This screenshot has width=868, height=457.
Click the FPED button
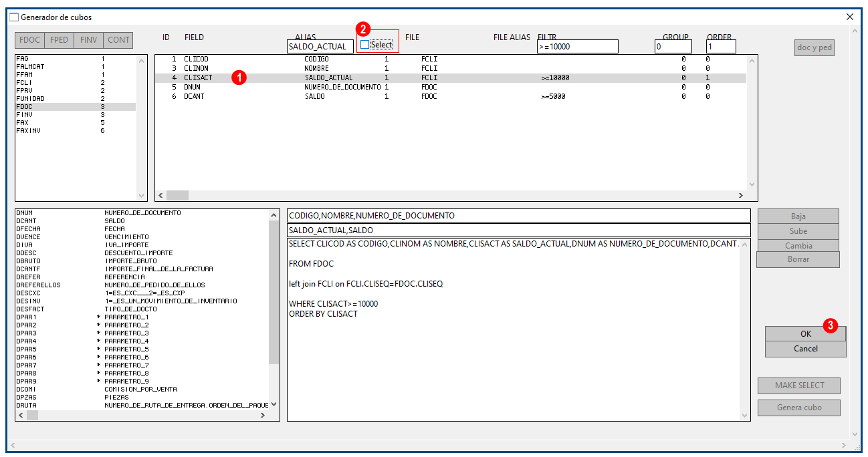pyautogui.click(x=59, y=40)
